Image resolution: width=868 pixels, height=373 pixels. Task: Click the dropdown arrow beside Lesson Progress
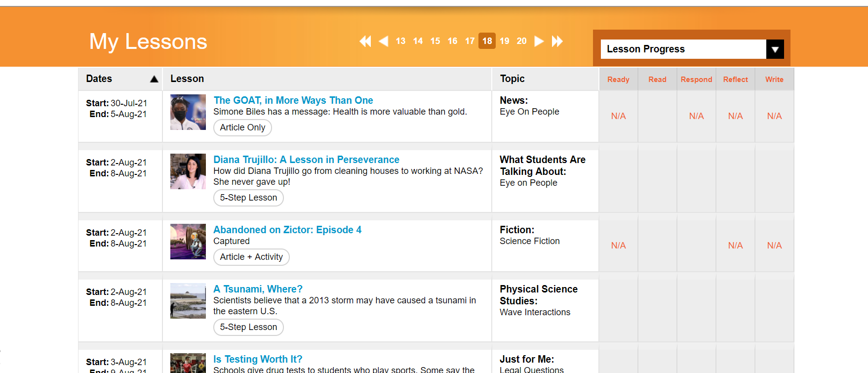775,49
